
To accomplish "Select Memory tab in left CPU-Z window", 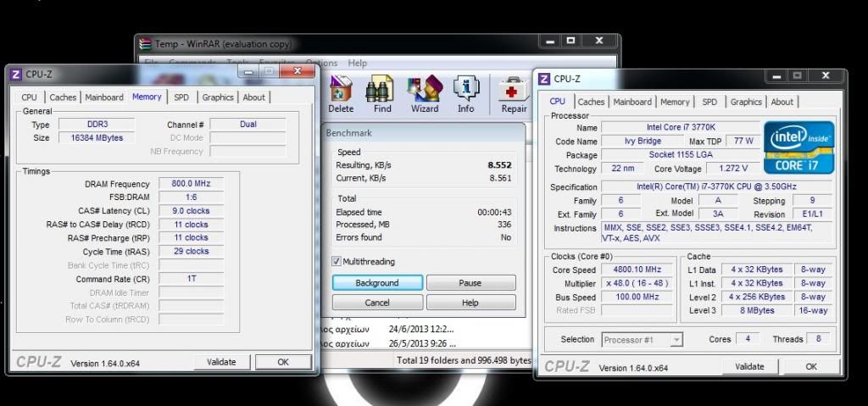I will 147,97.
